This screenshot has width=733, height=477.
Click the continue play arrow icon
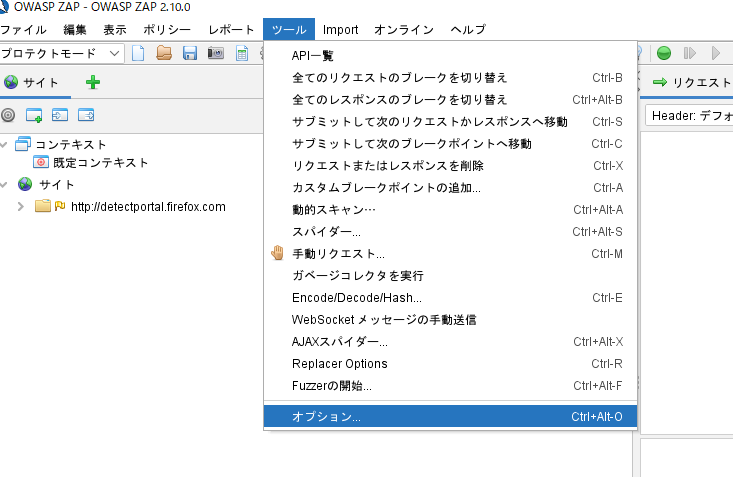(715, 53)
